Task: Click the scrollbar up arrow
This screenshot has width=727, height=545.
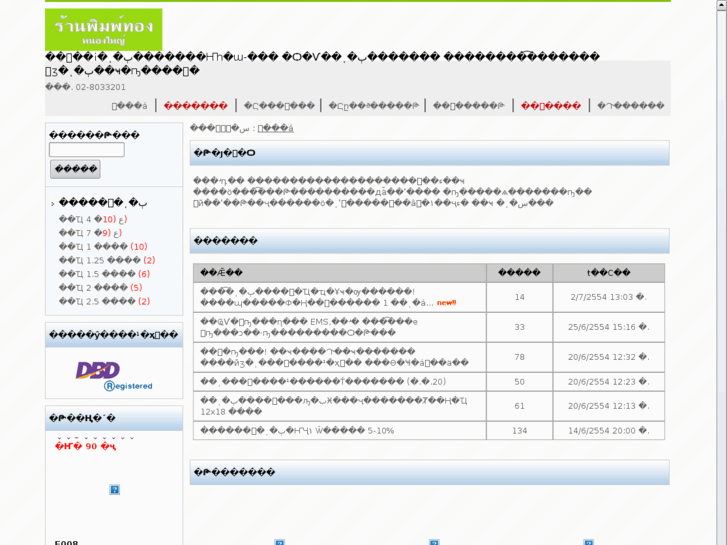Action: [x=721, y=4]
